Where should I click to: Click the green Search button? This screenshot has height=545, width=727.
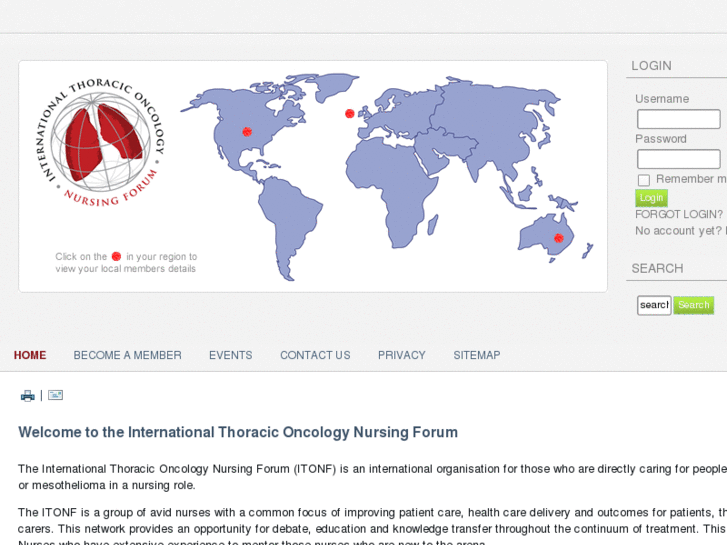click(694, 305)
